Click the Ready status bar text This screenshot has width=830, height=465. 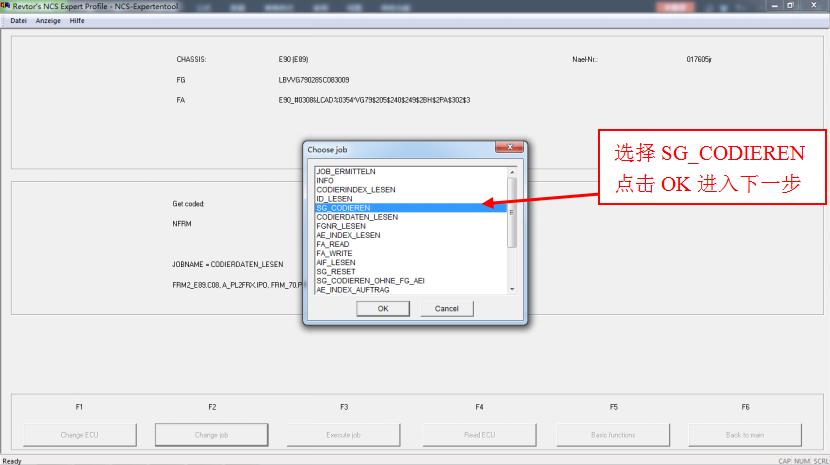[x=12, y=461]
